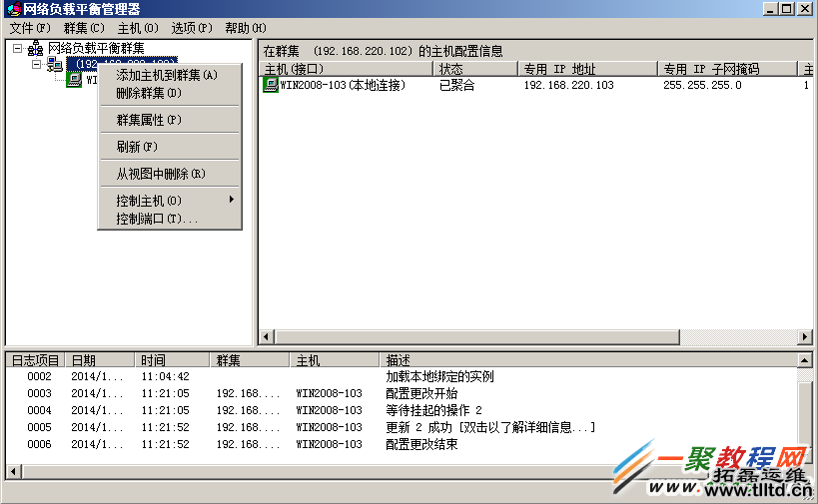Click the host list's right scroll arrow
Screen dimensions: 818x504
(x=805, y=336)
